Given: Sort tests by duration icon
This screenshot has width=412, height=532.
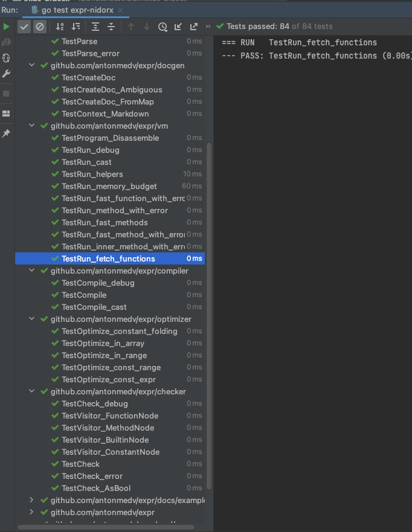Looking at the screenshot, I should (x=76, y=27).
